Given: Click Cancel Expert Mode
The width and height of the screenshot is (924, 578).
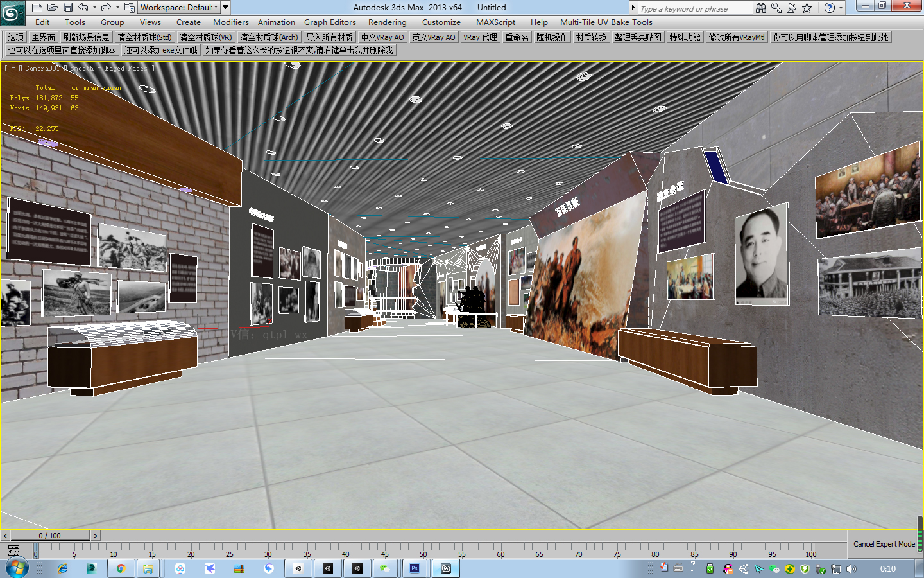Looking at the screenshot, I should pos(884,544).
